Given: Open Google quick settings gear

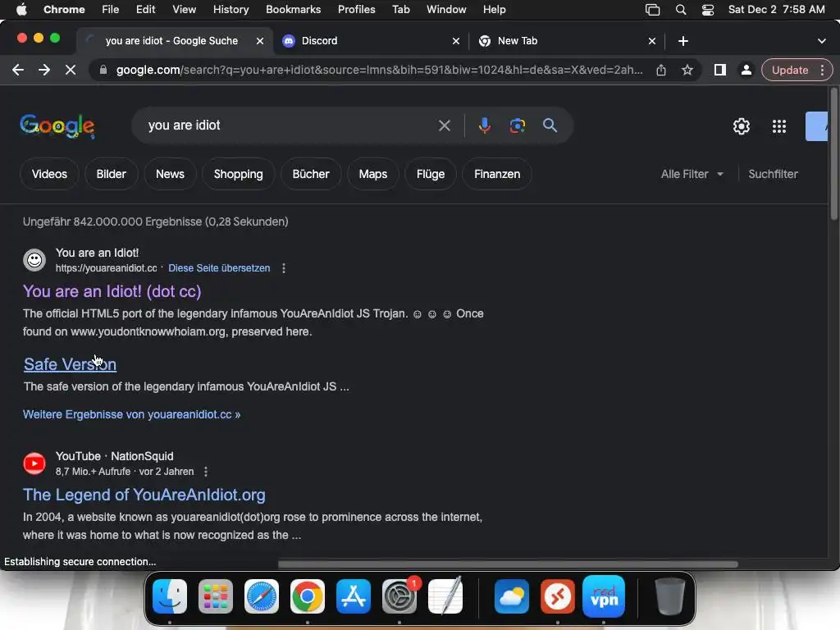Looking at the screenshot, I should click(741, 126).
